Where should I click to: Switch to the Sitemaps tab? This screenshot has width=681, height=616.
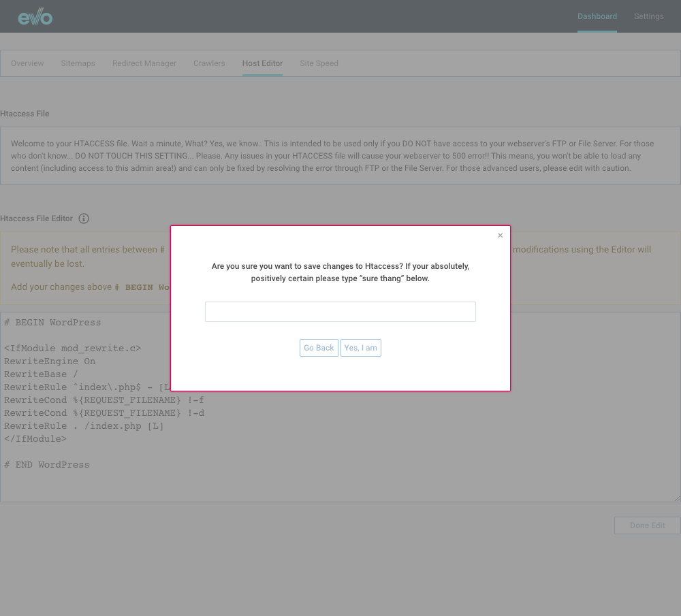click(x=78, y=63)
